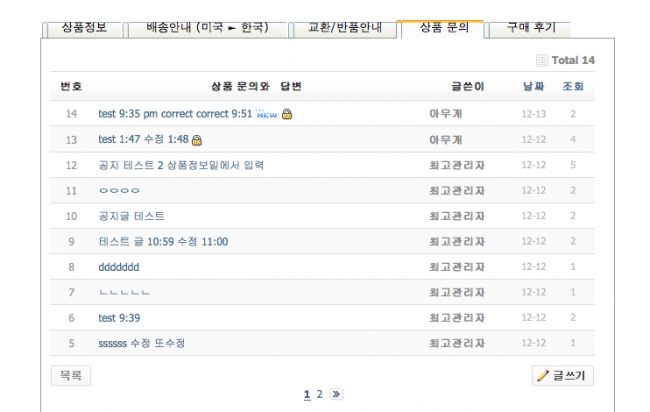Click the '상품 문의와 답변' column header
This screenshot has width=650, height=412.
click(256, 86)
